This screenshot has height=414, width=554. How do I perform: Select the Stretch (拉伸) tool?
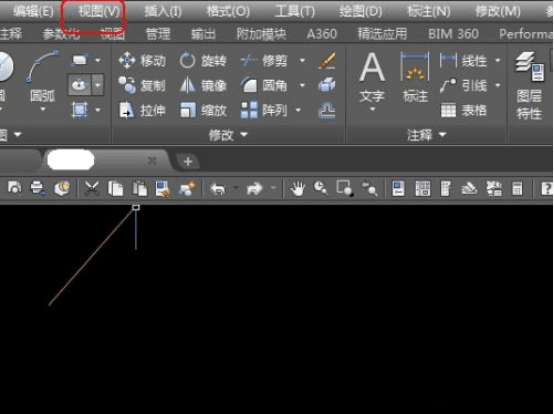pyautogui.click(x=142, y=111)
